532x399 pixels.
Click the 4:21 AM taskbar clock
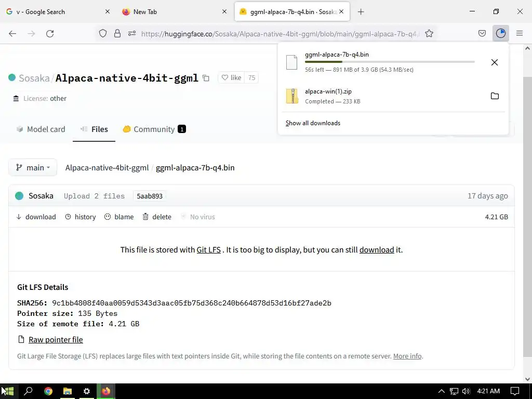pos(488,391)
